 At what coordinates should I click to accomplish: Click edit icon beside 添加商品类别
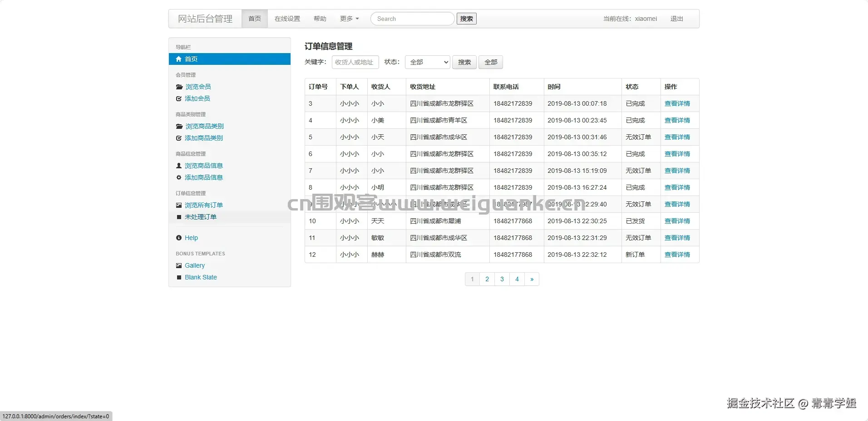[x=179, y=138]
